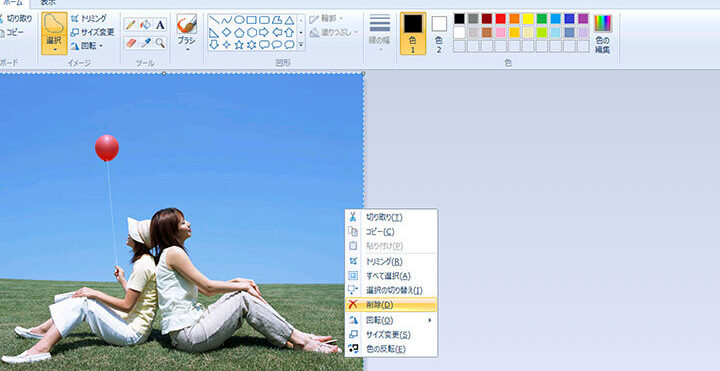Click サイズ変更 (resize) in the ribbon イメージ group
Screen dimensions: 720x371
pos(92,32)
